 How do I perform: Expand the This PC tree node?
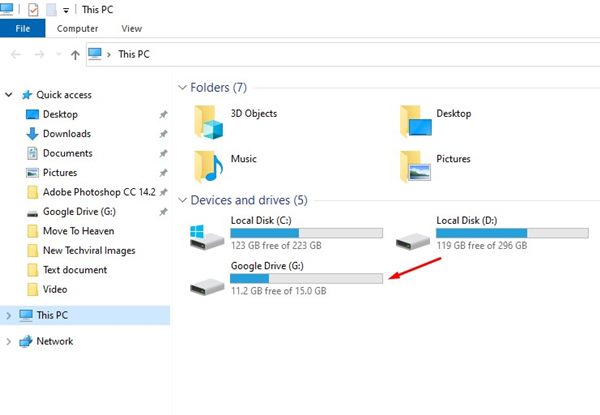click(x=8, y=316)
